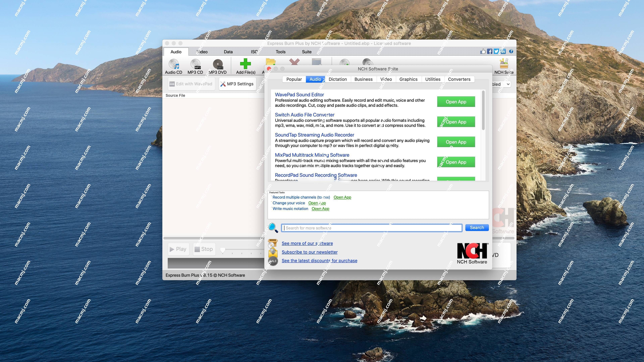
Task: Click Subscribe to our newsletter link
Action: point(309,252)
